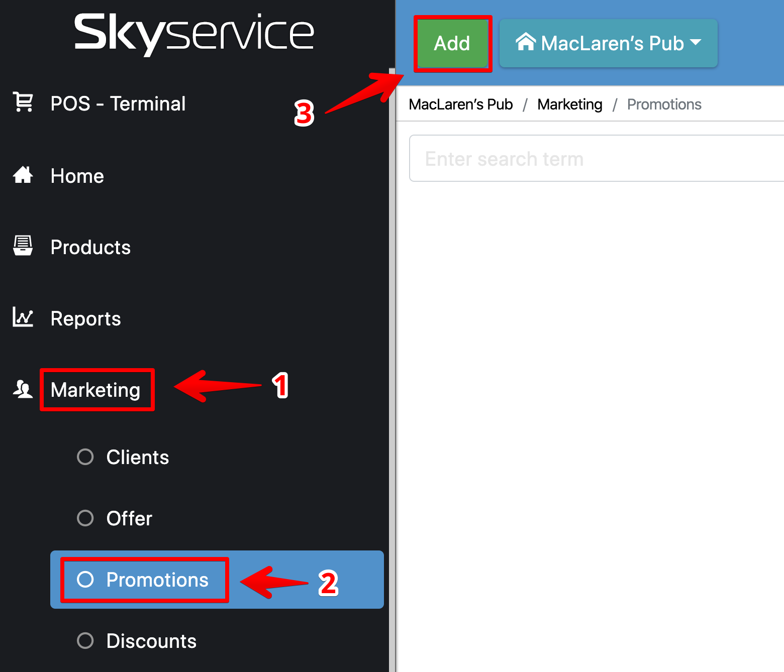Open the POS - Terminal menu item
The width and height of the screenshot is (784, 672).
point(118,103)
